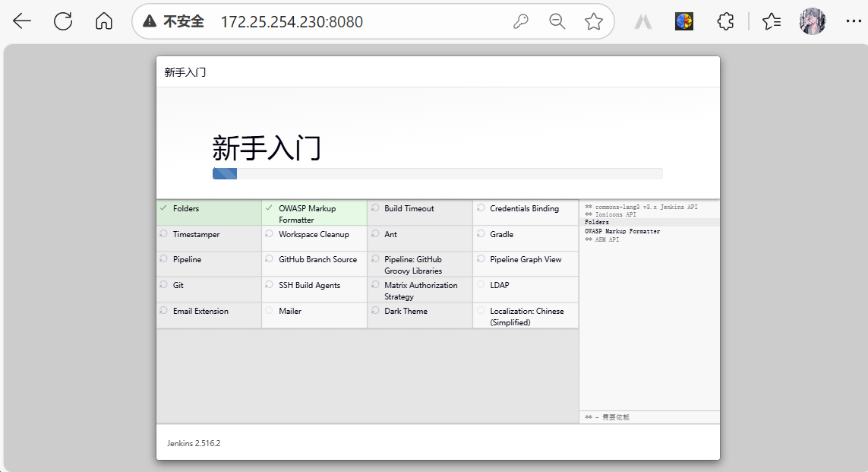This screenshot has height=472, width=868.
Task: Select the LDAP plugin text
Action: pyautogui.click(x=500, y=285)
